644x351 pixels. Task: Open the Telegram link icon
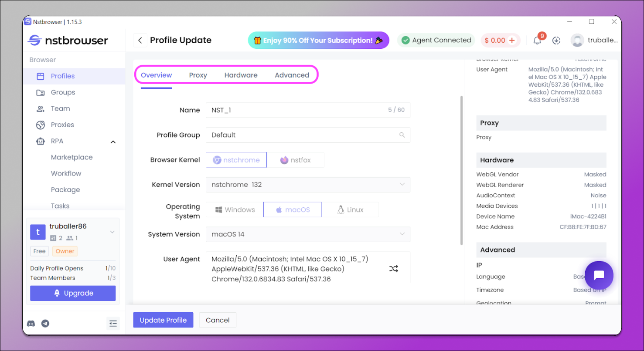click(45, 324)
